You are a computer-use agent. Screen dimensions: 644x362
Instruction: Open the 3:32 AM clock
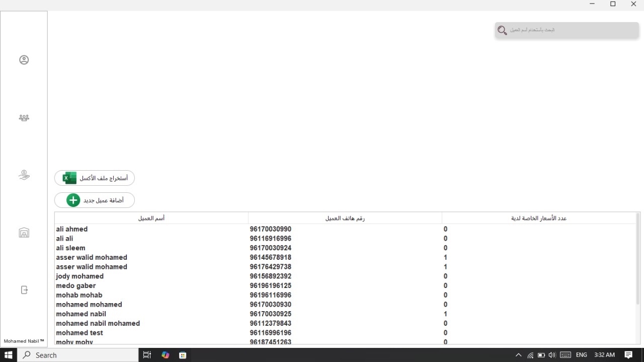[x=604, y=355]
